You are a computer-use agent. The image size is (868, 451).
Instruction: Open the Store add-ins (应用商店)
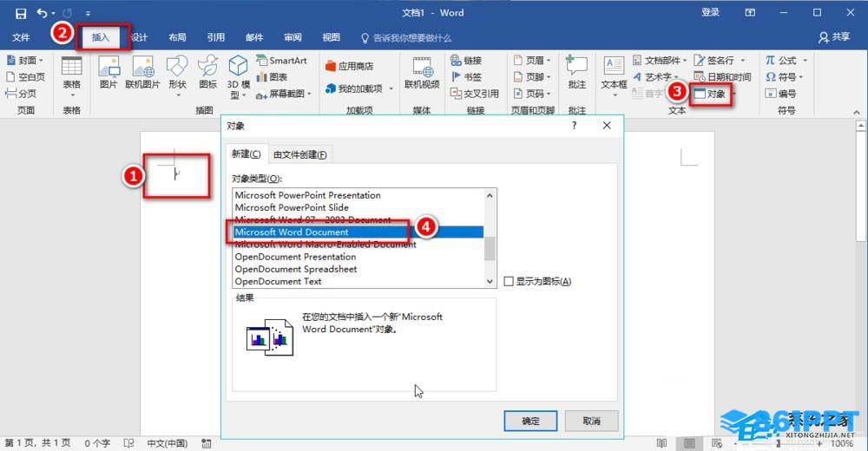click(349, 66)
